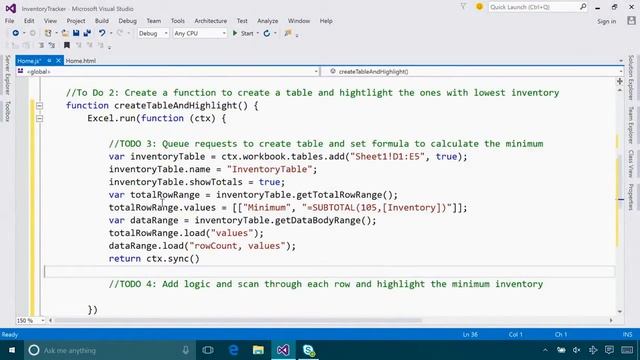Open the Any CPU platform dropdown

point(200,33)
